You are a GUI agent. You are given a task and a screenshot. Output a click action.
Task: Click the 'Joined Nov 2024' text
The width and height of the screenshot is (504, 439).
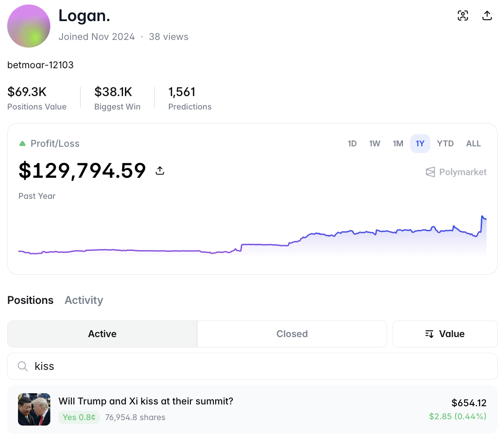(97, 37)
